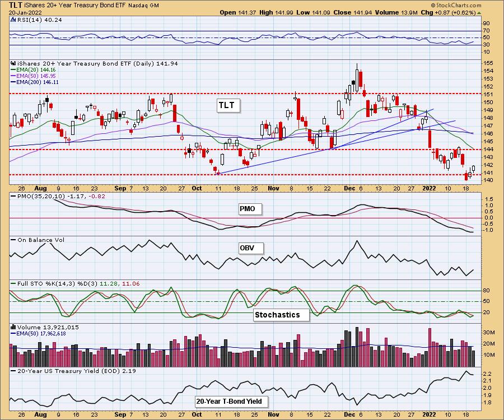Click the 30M volume axis label
The width and height of the screenshot is (504, 420).
coord(489,332)
